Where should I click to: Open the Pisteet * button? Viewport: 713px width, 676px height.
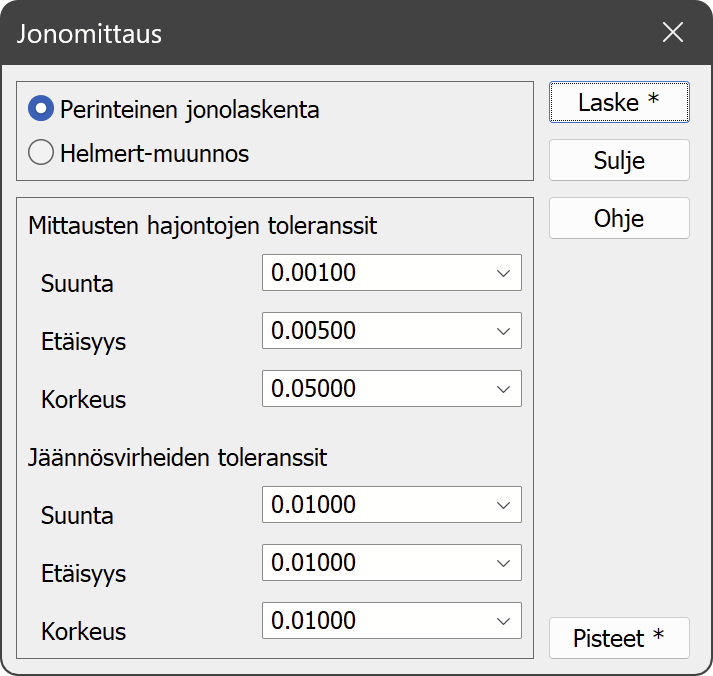619,638
